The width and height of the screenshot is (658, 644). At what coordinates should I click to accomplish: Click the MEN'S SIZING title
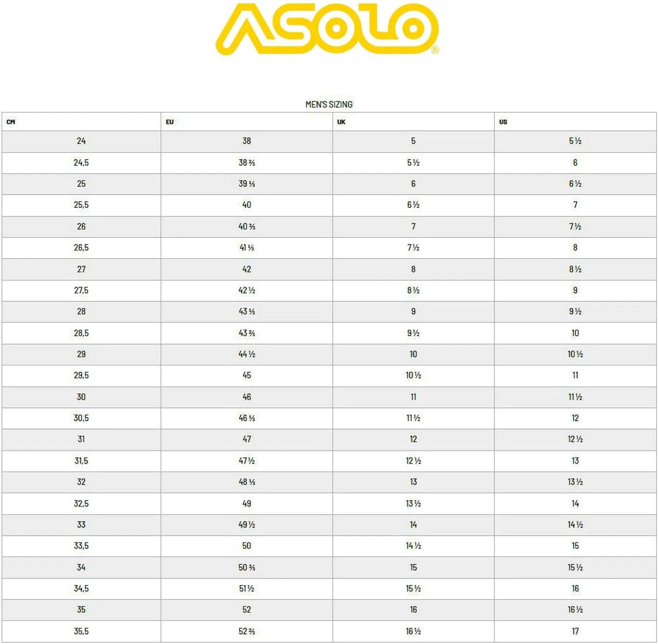point(329,104)
